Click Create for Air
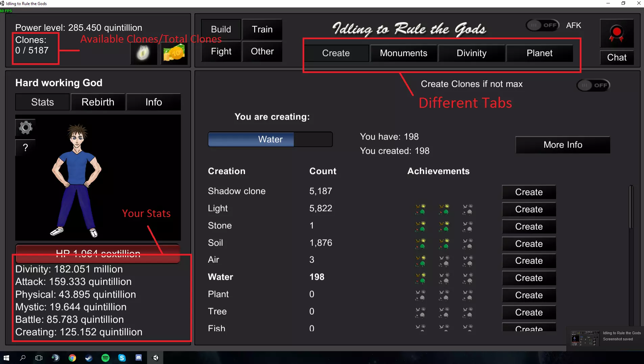The image size is (644, 364). pos(529,261)
